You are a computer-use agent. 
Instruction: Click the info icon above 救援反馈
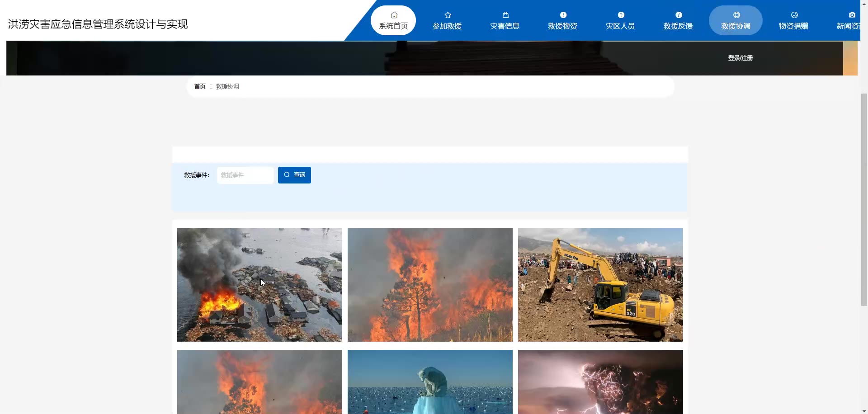coord(679,15)
